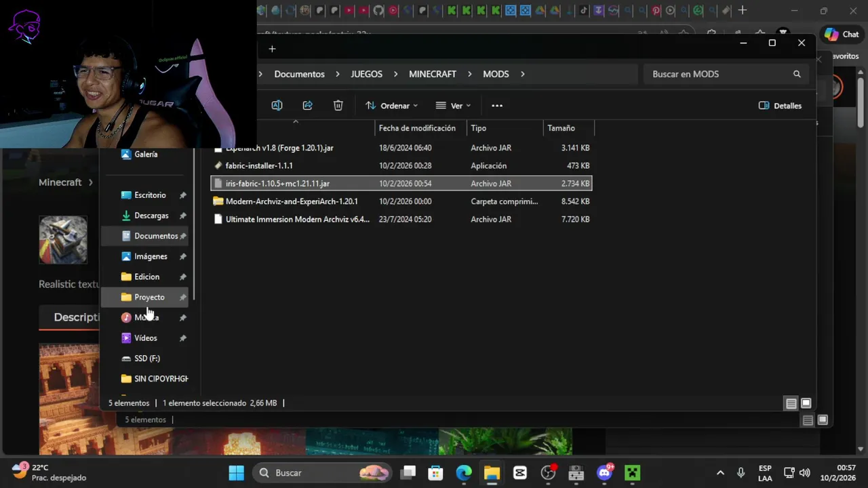Open the Ver view dropdown
This screenshot has width=868, height=488.
pyautogui.click(x=453, y=106)
